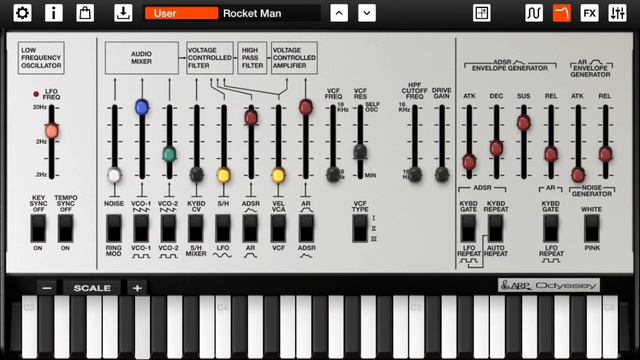Click the VCF RES slider knob
This screenshot has height=360, width=640.
pos(360,151)
